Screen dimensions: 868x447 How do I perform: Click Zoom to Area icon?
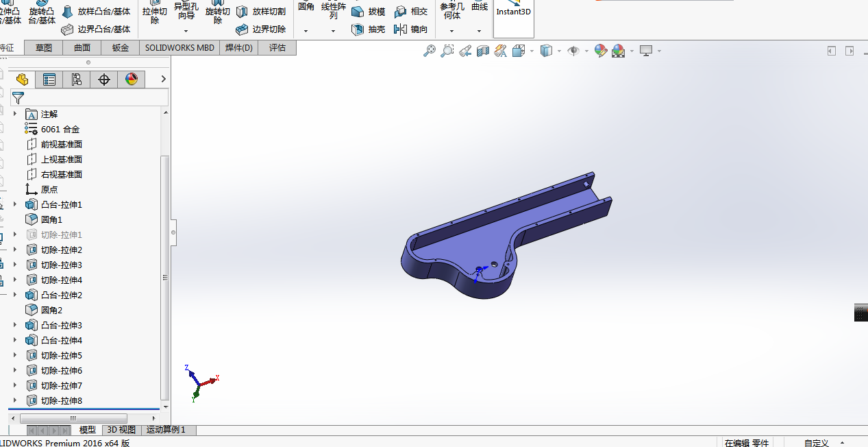pos(447,51)
